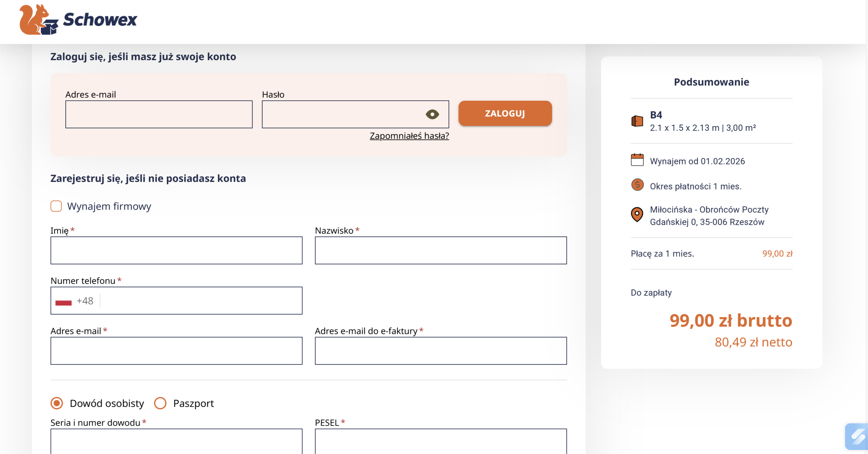
Task: Click the PESEL input field
Action: (x=440, y=441)
